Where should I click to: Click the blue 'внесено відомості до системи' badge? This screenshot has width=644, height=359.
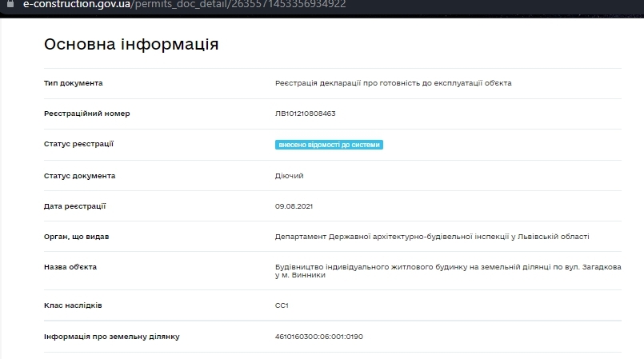click(x=329, y=145)
